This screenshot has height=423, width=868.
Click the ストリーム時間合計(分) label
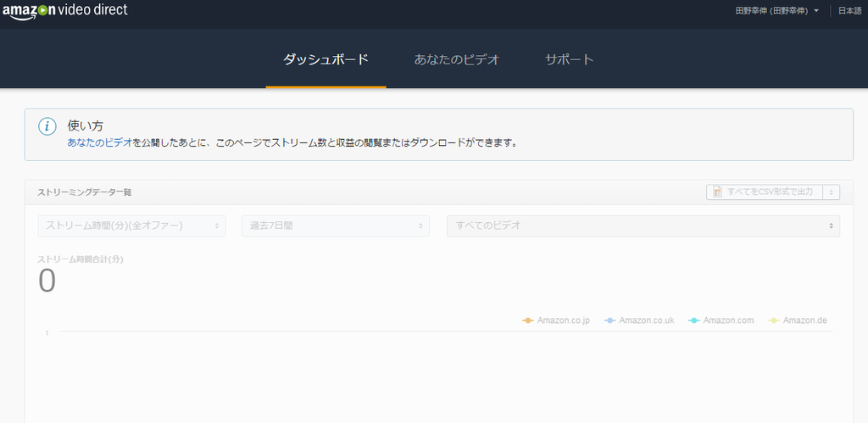(x=81, y=259)
